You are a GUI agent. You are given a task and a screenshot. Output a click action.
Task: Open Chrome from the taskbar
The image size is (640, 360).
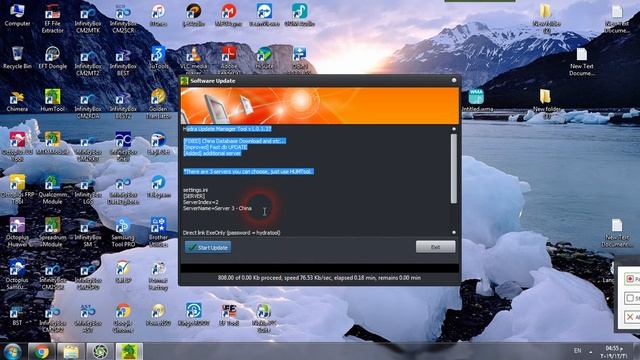(x=42, y=351)
